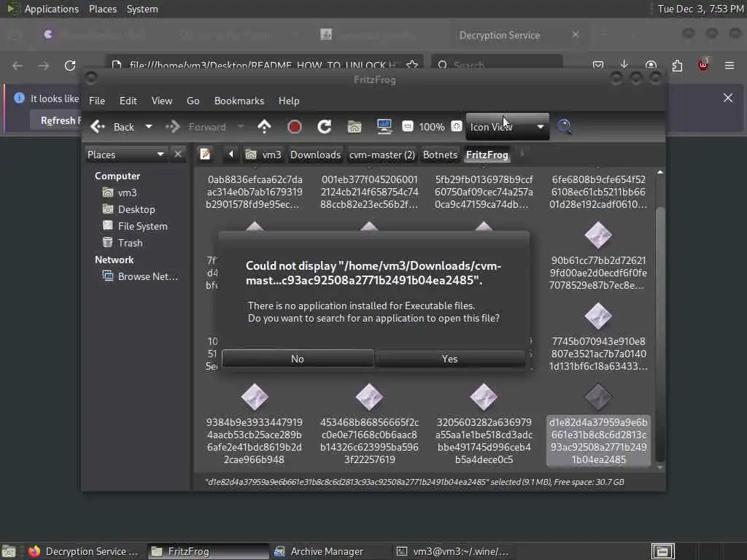Click No in the dialog
Image resolution: width=747 pixels, height=560 pixels.
(298, 359)
